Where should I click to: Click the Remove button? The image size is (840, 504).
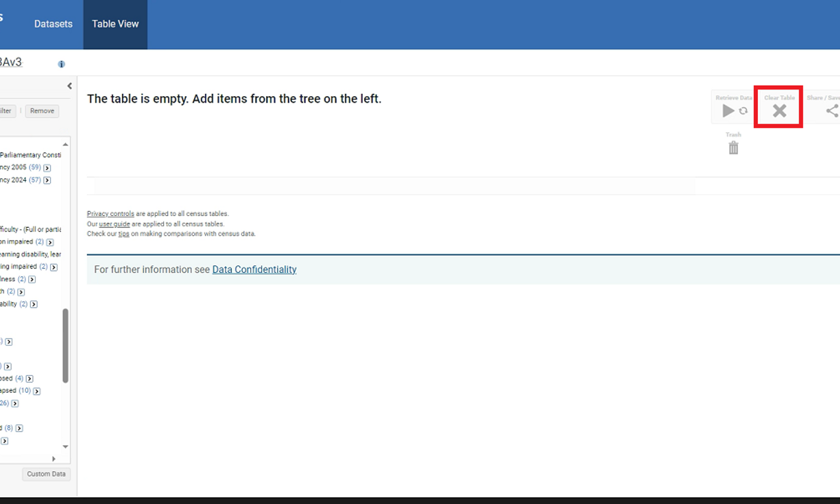point(42,111)
